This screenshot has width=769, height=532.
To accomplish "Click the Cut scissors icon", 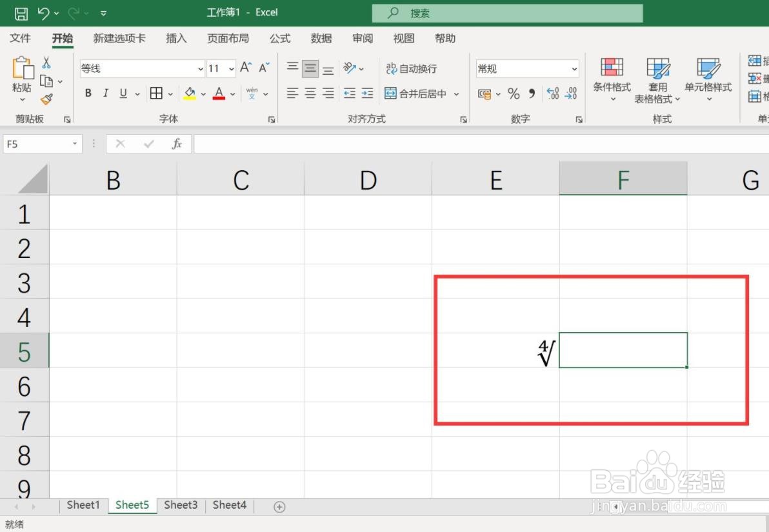I will (46, 63).
